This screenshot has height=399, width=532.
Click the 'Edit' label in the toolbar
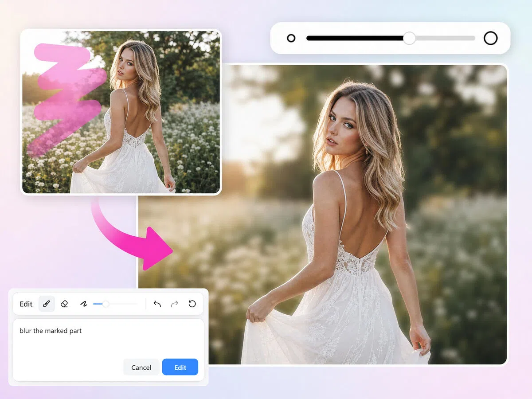[26, 304]
